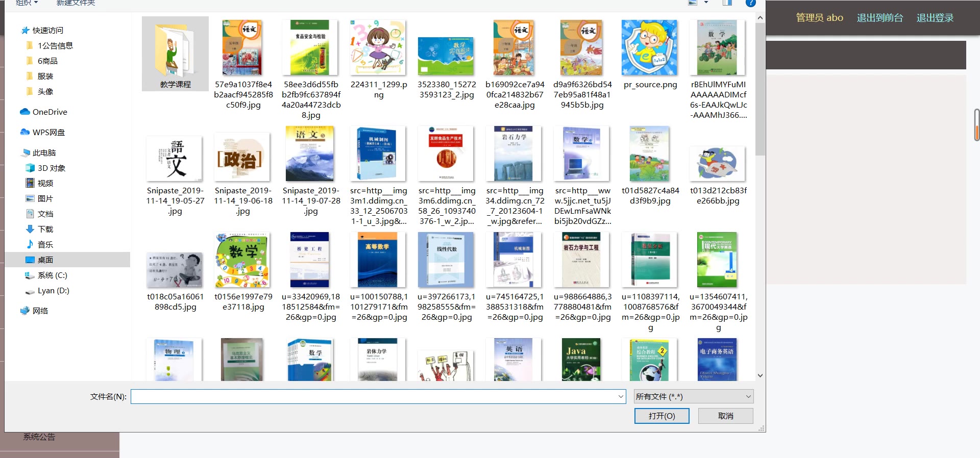Select the u=397266173 线性代数 file
This screenshot has width=980, height=458.
click(447, 277)
